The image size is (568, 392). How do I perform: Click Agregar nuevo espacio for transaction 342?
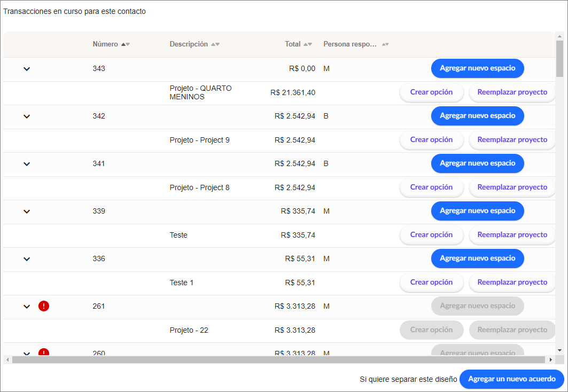tap(478, 116)
